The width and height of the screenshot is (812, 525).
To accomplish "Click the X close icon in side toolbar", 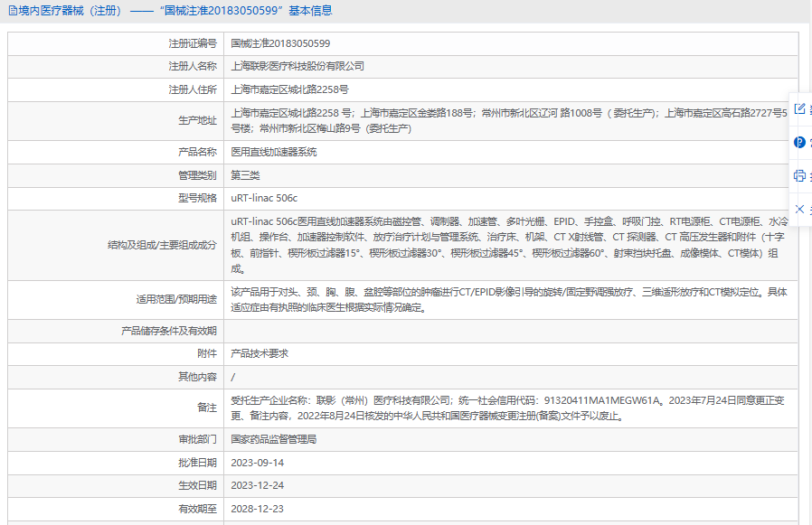I will [799, 209].
